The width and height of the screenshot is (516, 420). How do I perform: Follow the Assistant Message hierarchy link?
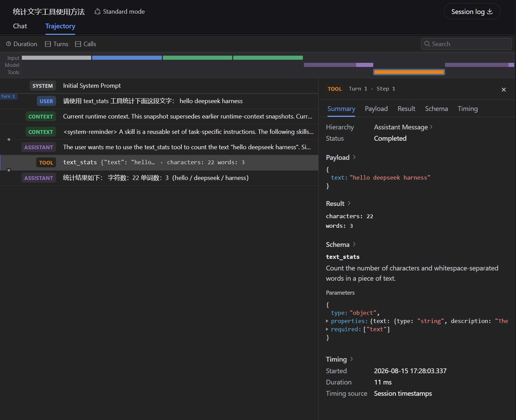[403, 127]
